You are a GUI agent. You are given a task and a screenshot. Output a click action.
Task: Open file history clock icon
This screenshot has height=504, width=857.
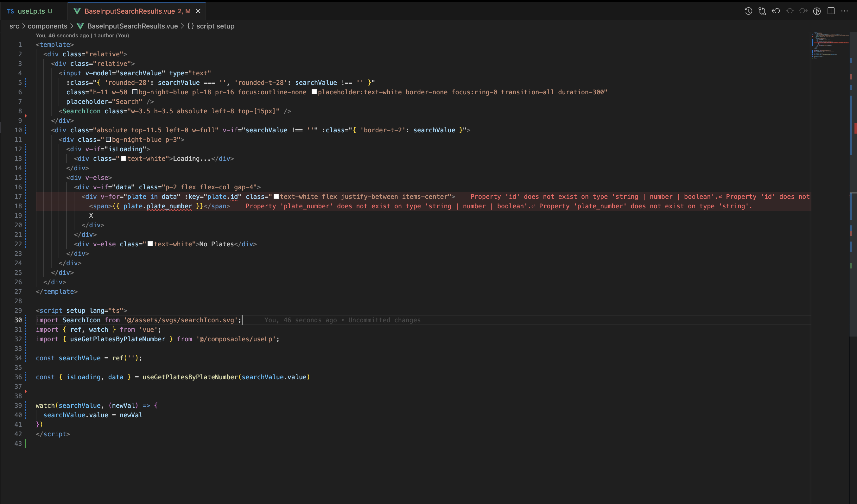click(748, 11)
